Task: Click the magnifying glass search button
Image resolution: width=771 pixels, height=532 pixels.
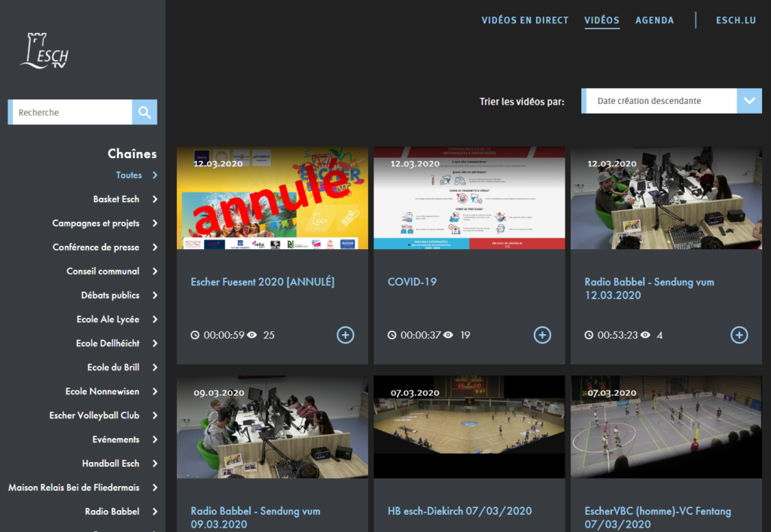Action: [145, 112]
